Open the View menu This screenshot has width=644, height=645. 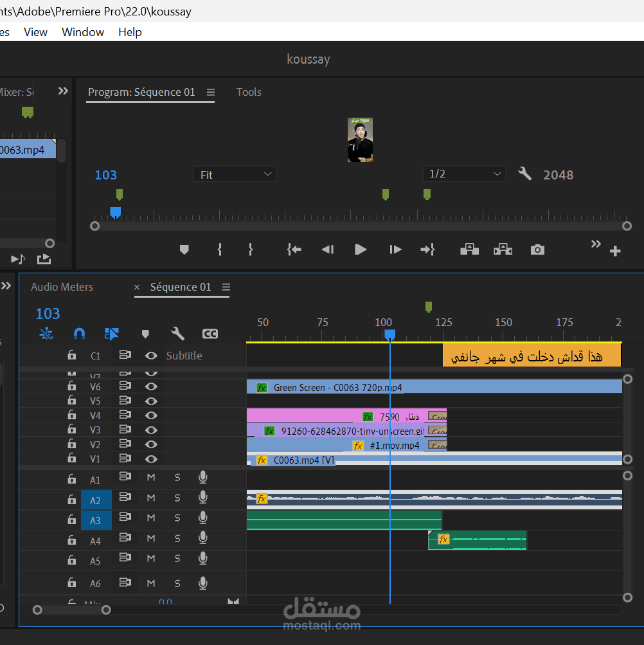click(x=35, y=32)
